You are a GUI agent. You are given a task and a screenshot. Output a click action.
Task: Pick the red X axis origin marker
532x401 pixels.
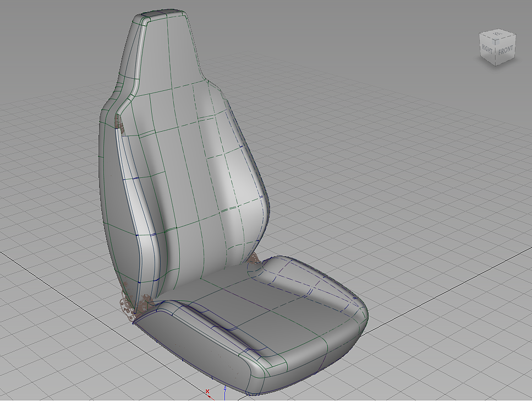207,392
